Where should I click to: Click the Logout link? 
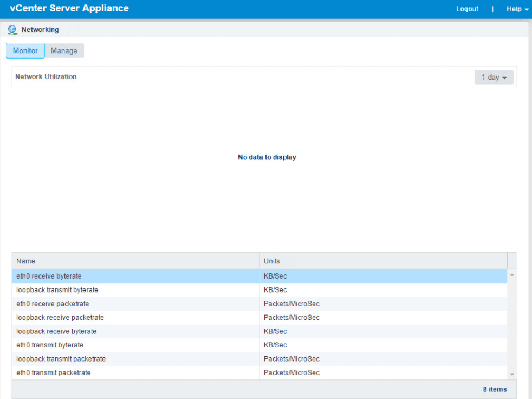[x=467, y=9]
